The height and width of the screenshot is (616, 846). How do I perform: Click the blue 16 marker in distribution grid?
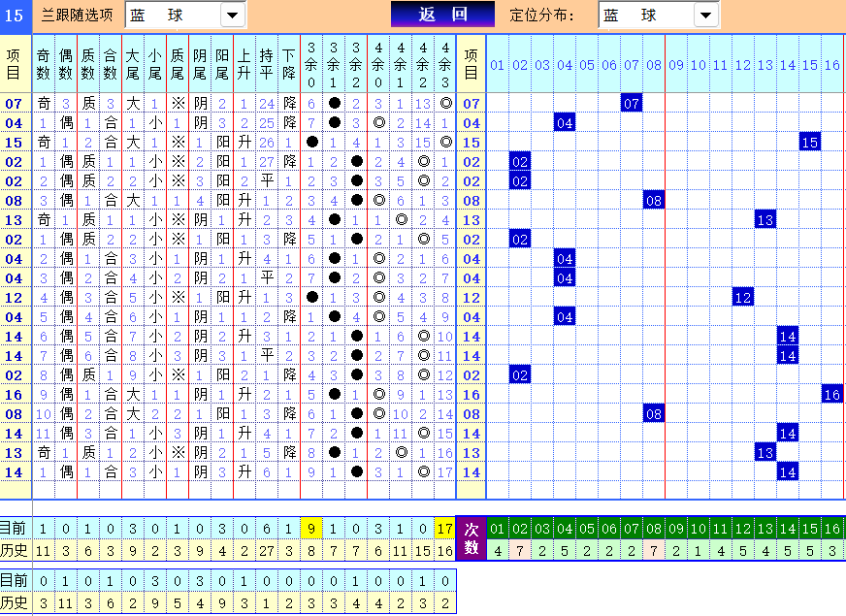pos(832,394)
